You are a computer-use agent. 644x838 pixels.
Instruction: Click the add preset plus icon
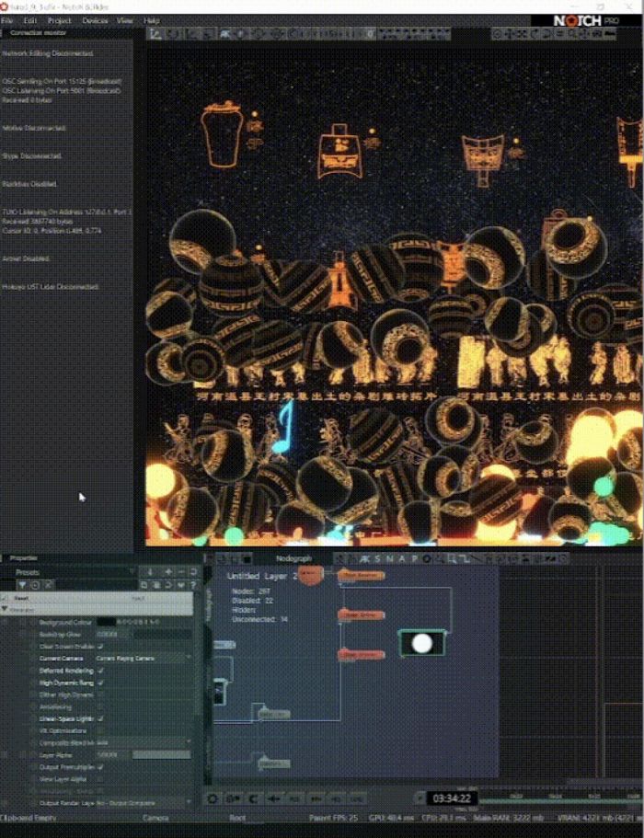click(168, 572)
